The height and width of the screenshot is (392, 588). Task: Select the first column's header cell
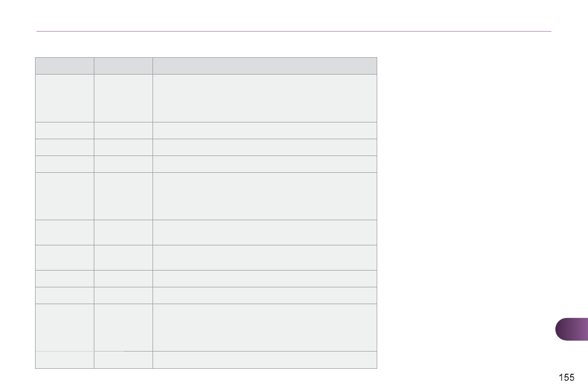[x=64, y=66]
